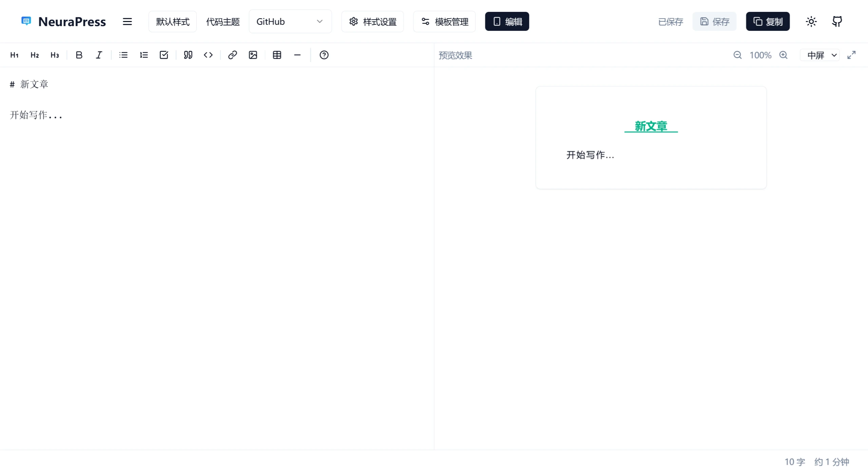The height and width of the screenshot is (473, 868).
Task: Add a horizontal rule divider
Action: (297, 55)
